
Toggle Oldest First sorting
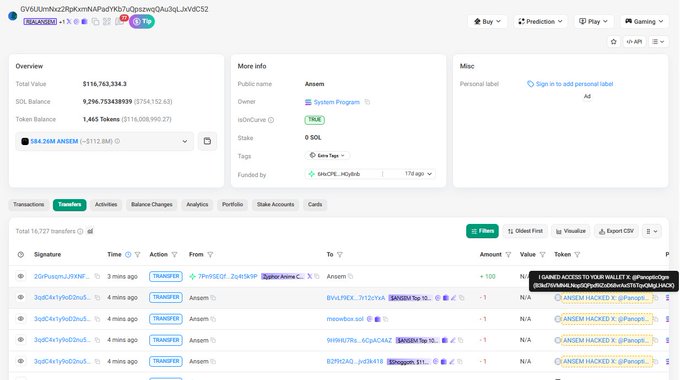525,231
